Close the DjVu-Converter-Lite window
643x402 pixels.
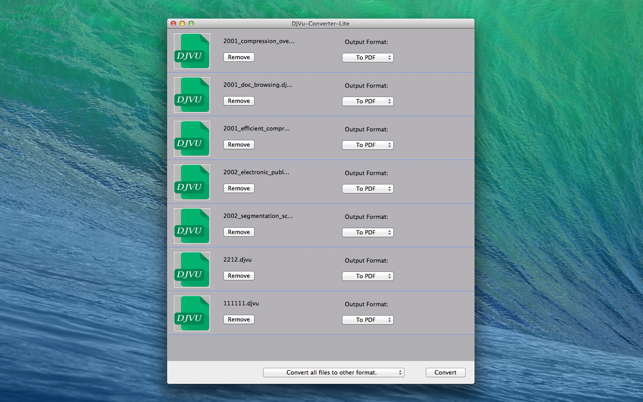tap(173, 23)
